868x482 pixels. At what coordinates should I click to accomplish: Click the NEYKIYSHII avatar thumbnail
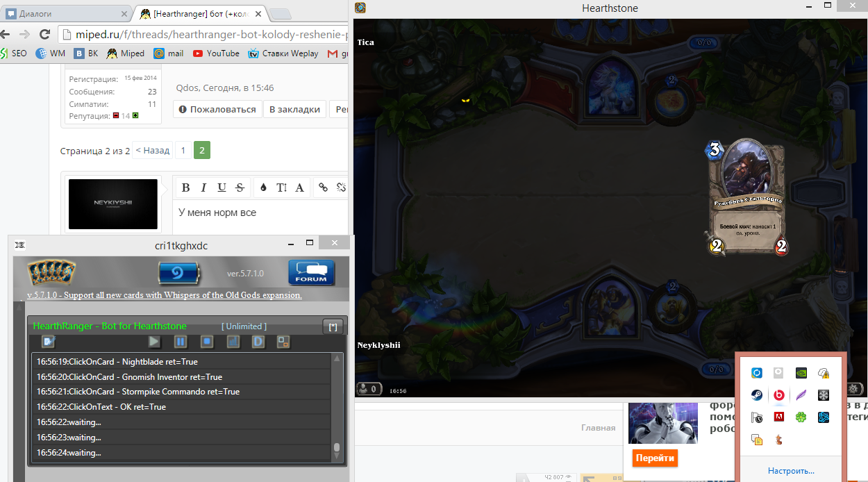[112, 204]
